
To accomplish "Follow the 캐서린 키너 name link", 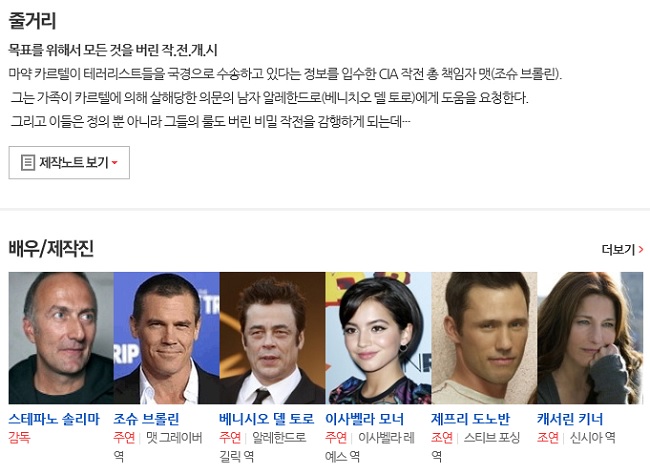I will pyautogui.click(x=570, y=419).
